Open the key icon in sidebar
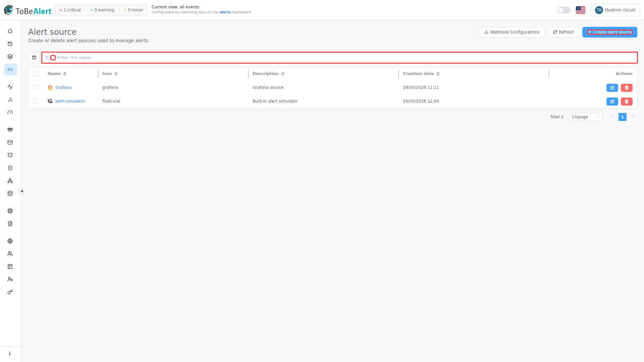Viewport: 644px width, 362px height. 10,292
